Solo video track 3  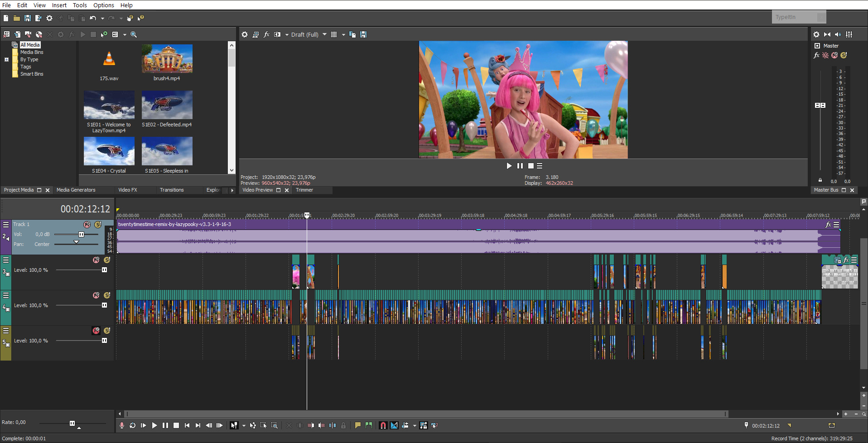(107, 260)
